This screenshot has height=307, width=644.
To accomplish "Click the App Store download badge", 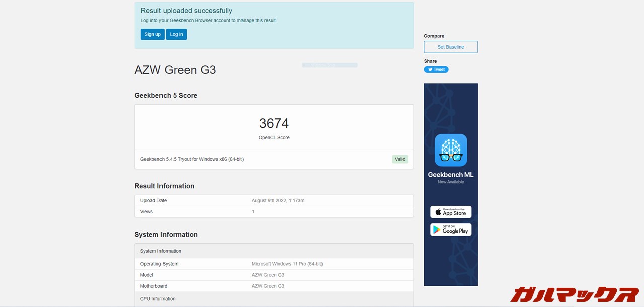I will click(451, 212).
